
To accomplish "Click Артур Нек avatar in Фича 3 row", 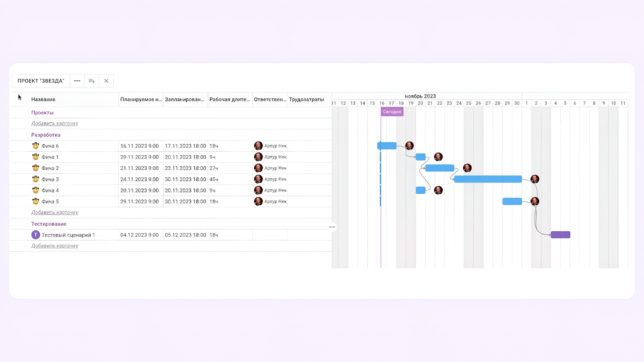I will tap(258, 179).
